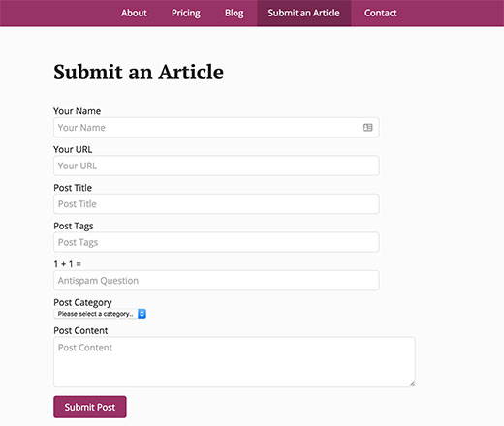Screen dimensions: 504x426
Task: Click the autofill contact card icon
Action: click(367, 128)
